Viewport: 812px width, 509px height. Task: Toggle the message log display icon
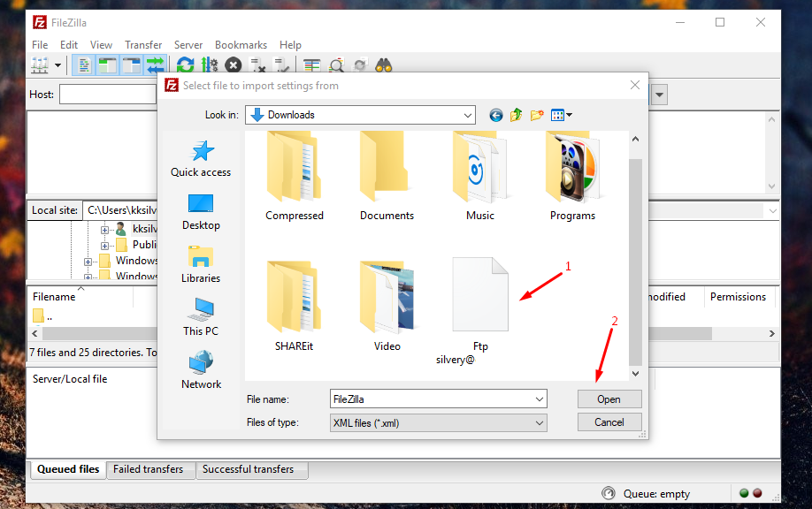(84, 65)
